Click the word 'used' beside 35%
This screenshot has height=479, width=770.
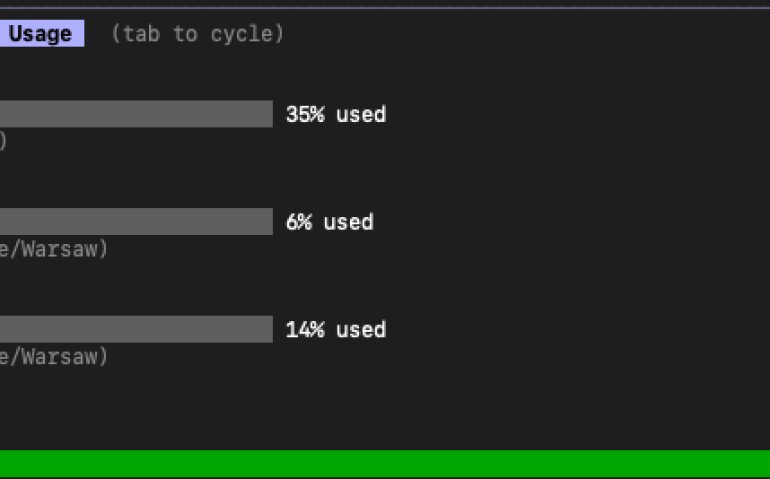tap(361, 114)
